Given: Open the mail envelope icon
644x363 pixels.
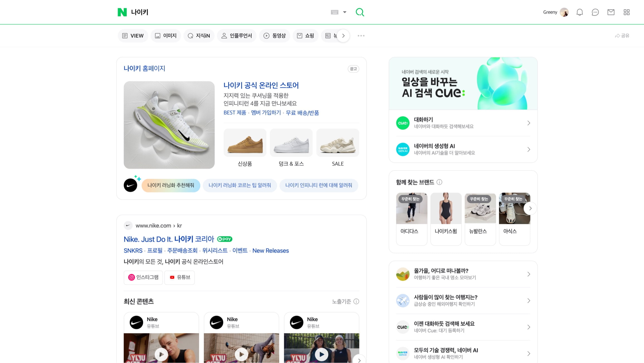Looking at the screenshot, I should pyautogui.click(x=611, y=12).
